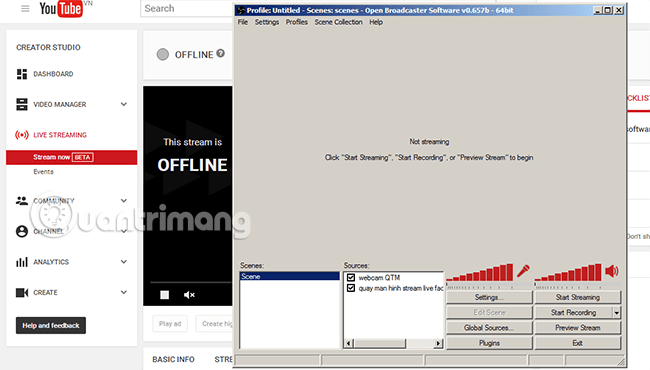This screenshot has height=370, width=650.
Task: Click the Create camera icon
Action: click(x=22, y=293)
